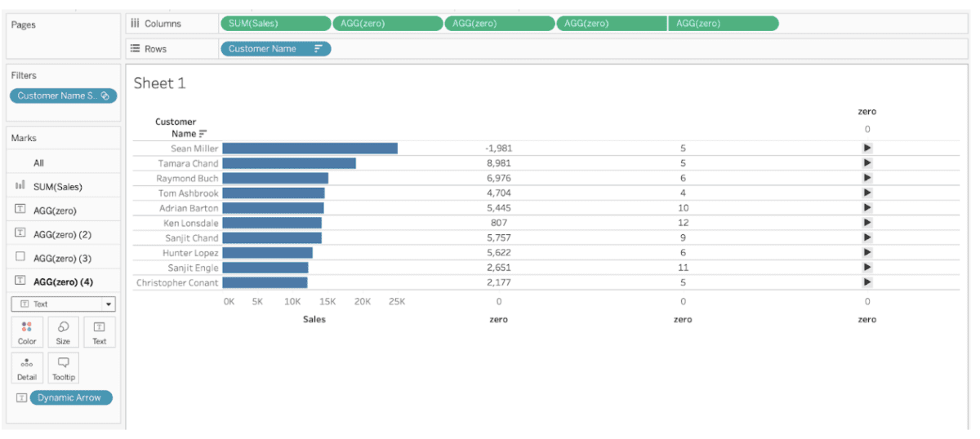Open the Text mark type dropdown
This screenshot has height=439, width=980.
(x=63, y=304)
